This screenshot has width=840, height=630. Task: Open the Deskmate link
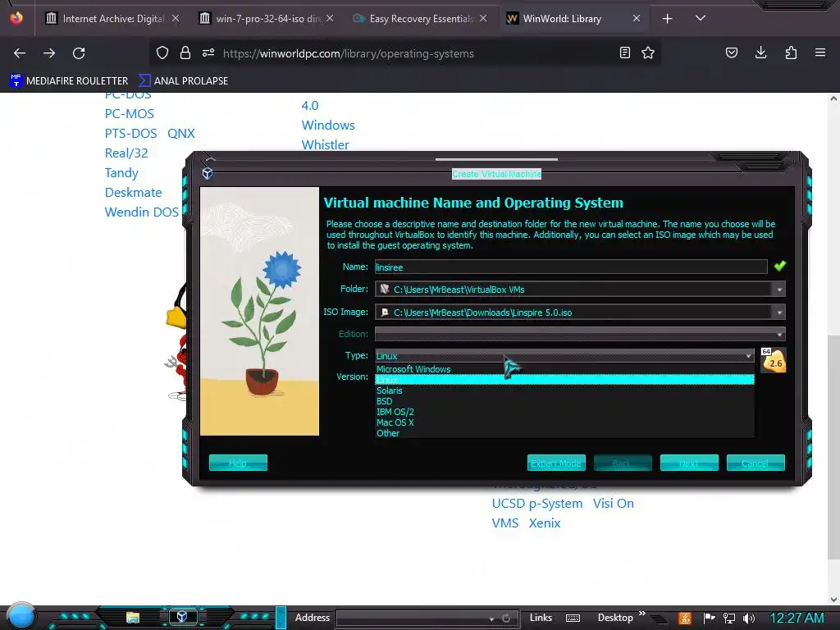pos(133,192)
